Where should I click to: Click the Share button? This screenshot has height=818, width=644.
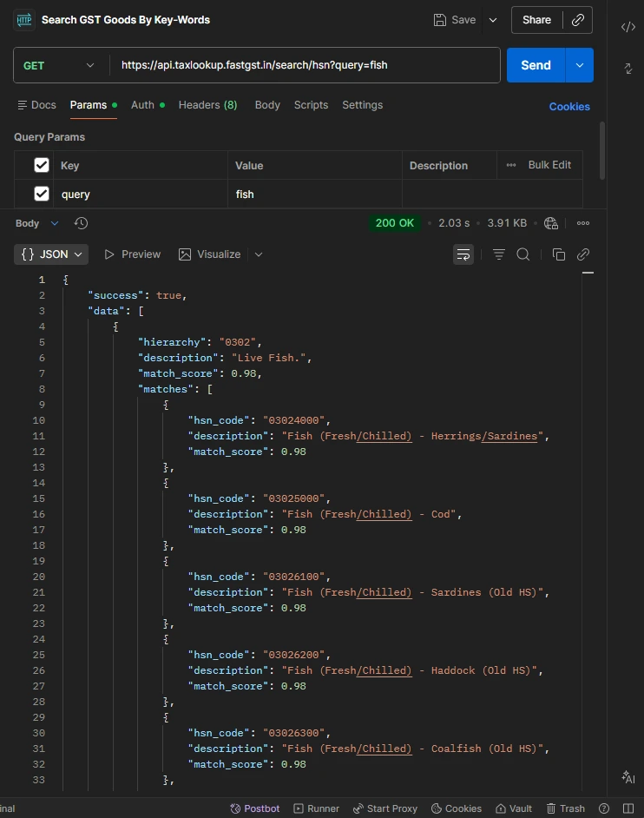[536, 20]
